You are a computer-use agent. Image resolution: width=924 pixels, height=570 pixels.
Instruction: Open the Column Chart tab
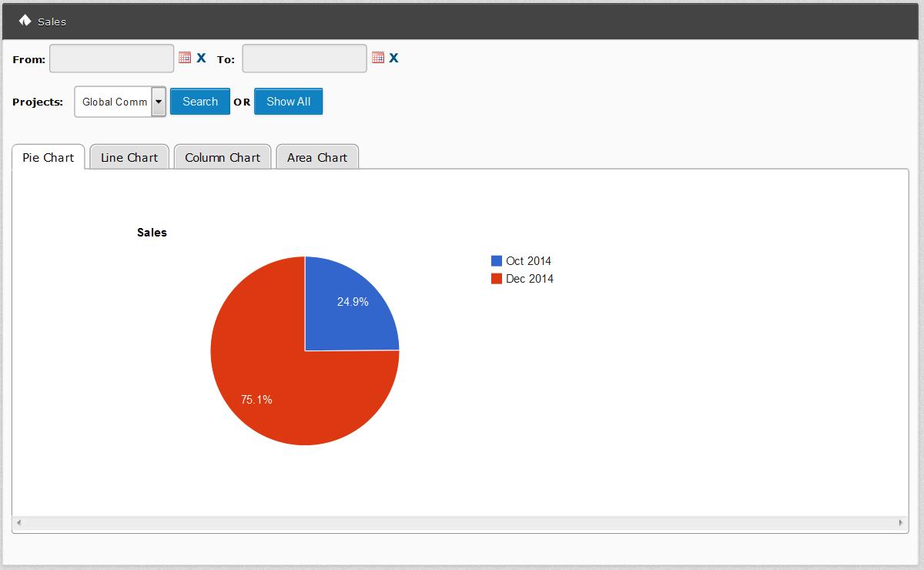click(223, 157)
